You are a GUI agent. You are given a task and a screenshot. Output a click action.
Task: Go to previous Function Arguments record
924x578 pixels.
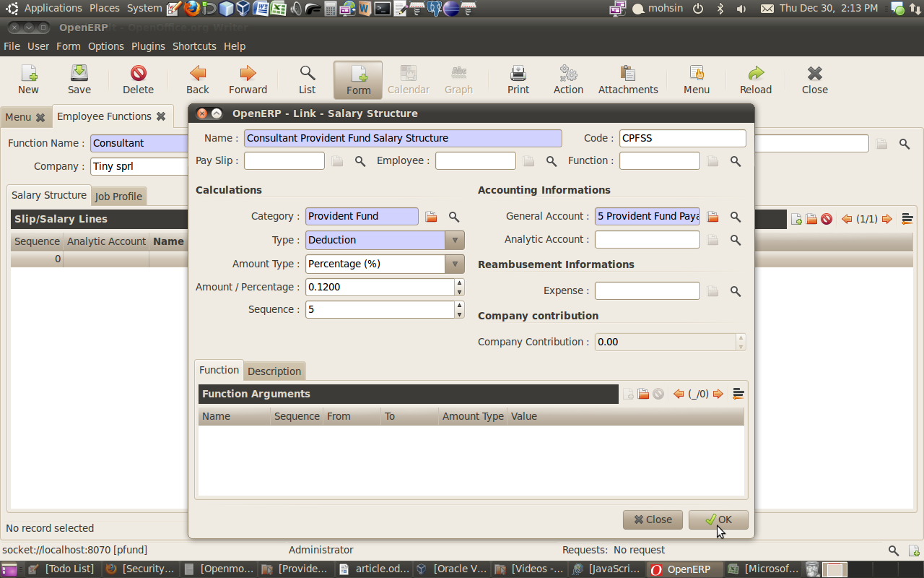679,394
